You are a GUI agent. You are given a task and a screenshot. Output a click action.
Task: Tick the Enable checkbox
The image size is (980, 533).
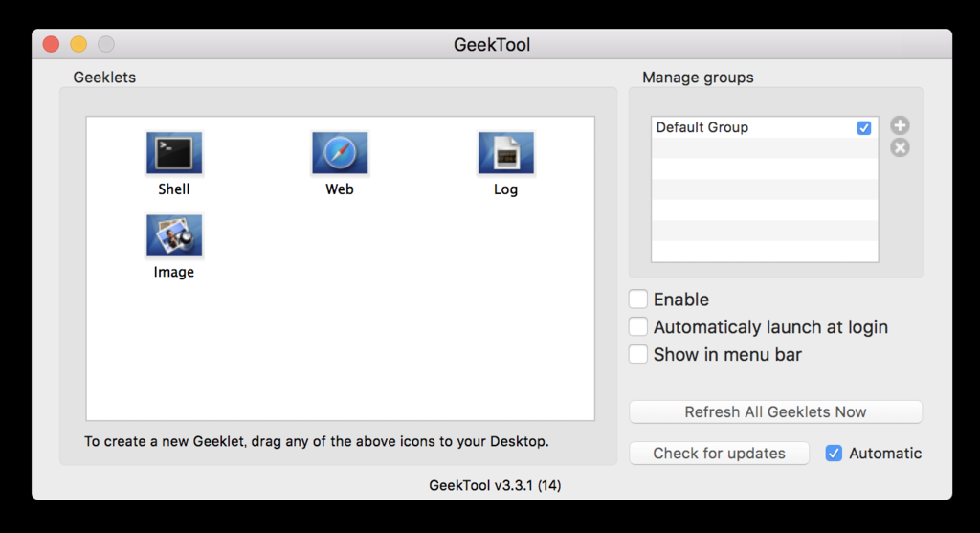637,300
